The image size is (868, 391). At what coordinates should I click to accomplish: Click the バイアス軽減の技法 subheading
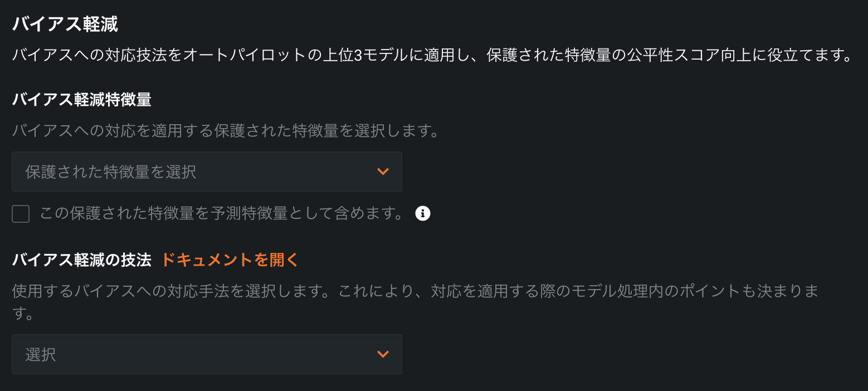(81, 260)
